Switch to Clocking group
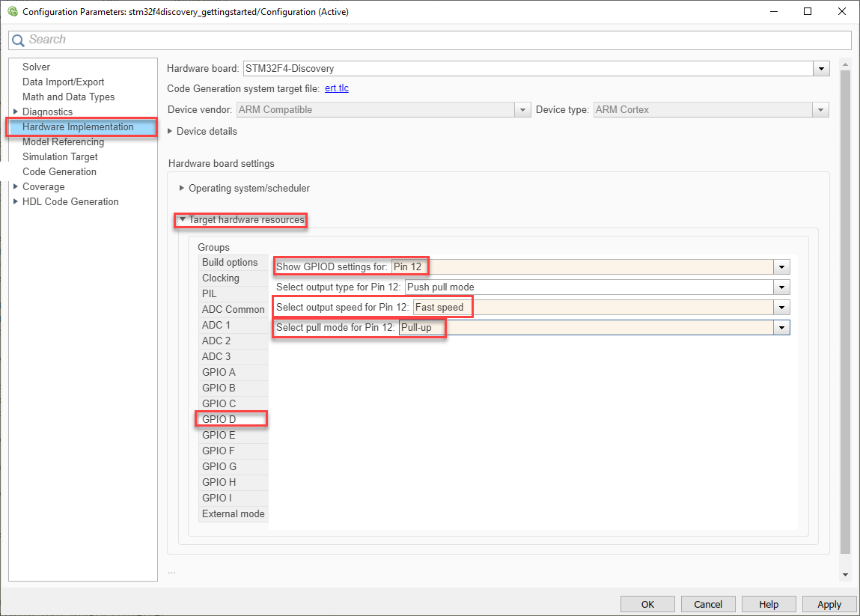This screenshot has height=616, width=860. tap(221, 278)
